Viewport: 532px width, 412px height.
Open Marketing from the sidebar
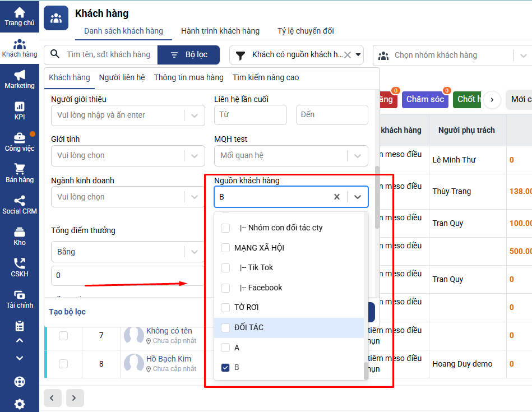[x=20, y=79]
